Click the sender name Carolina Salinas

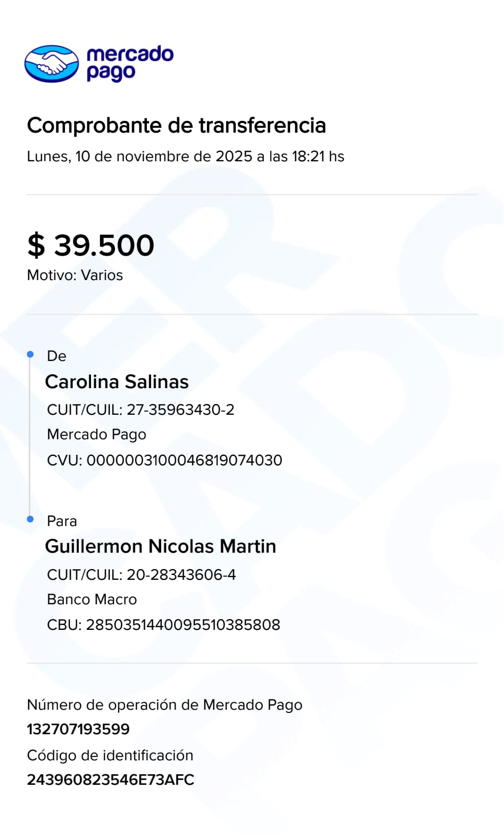pyautogui.click(x=117, y=382)
